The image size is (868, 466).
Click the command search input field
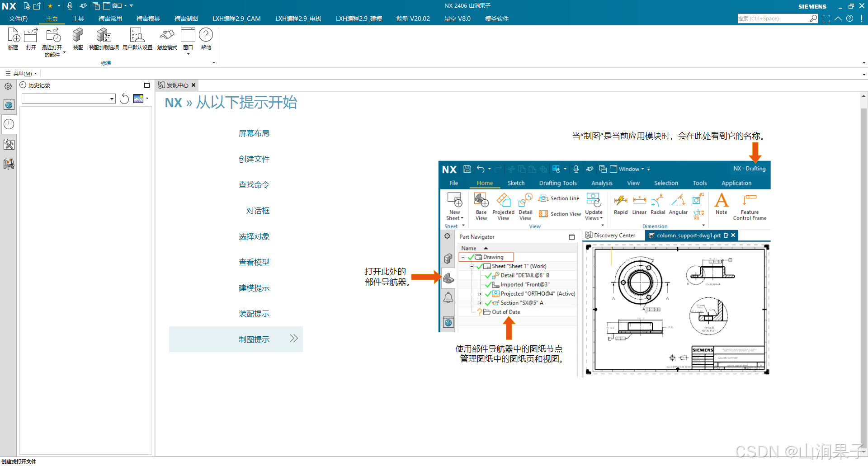tap(773, 19)
